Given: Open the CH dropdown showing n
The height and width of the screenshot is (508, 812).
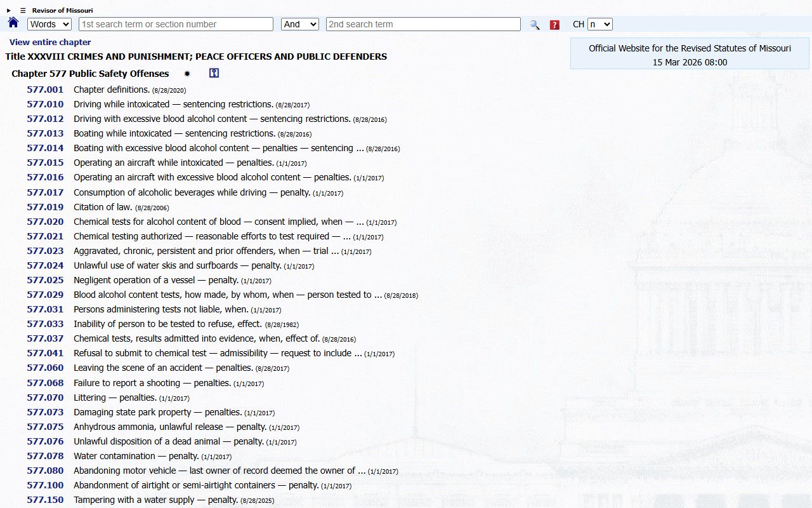Looking at the screenshot, I should (x=599, y=24).
